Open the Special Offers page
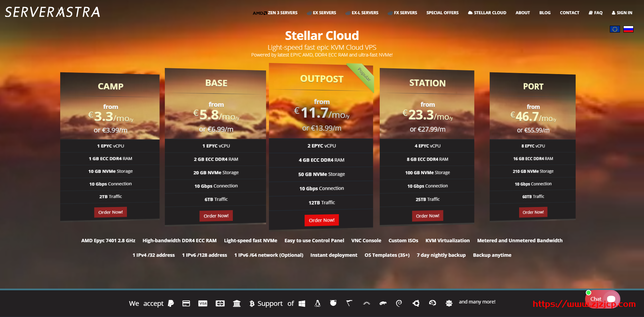The height and width of the screenshot is (317, 644). click(x=442, y=13)
